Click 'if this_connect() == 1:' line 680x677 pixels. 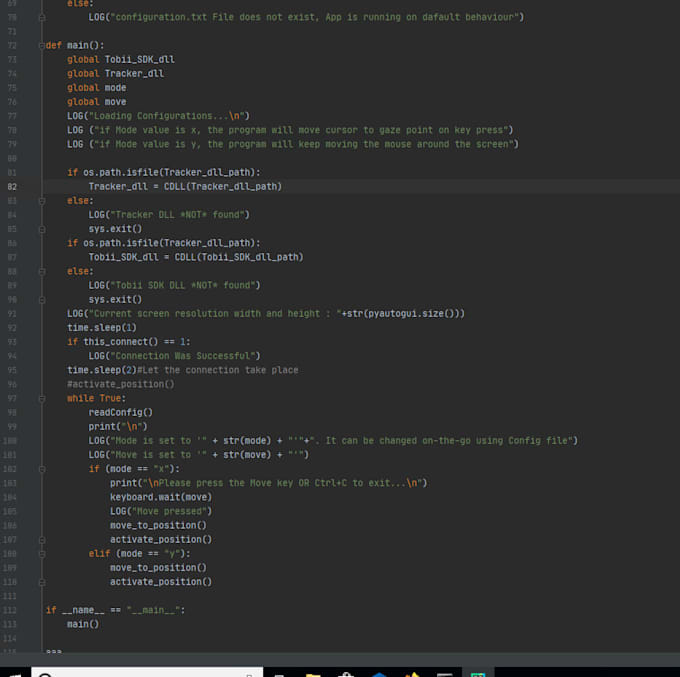point(129,342)
